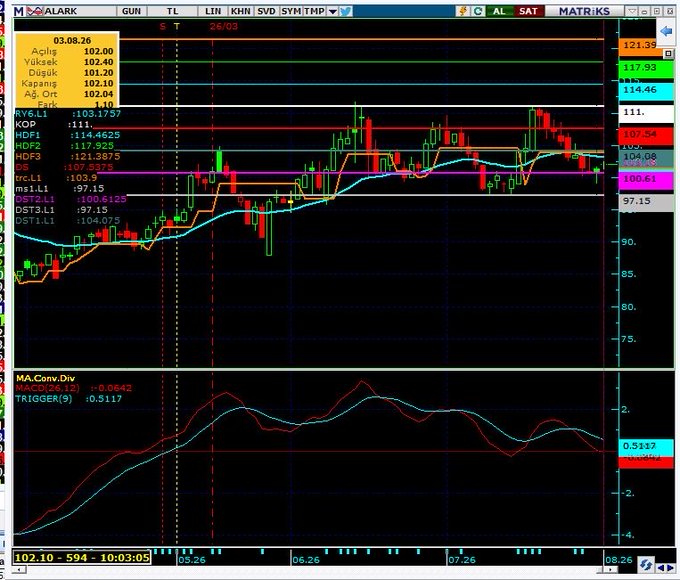
Task: Open the KHN toolbar item
Action: (241, 11)
